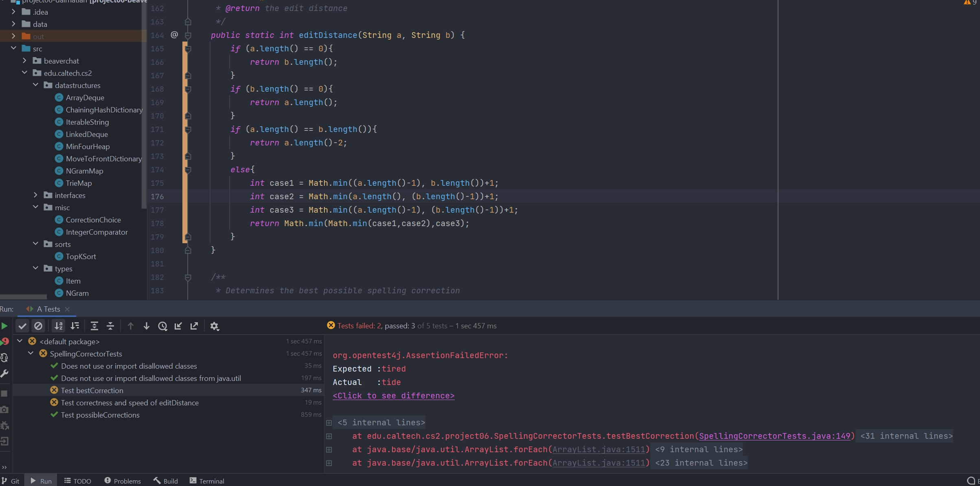
Task: Toggle Sort Alphabetically button
Action: click(x=59, y=326)
